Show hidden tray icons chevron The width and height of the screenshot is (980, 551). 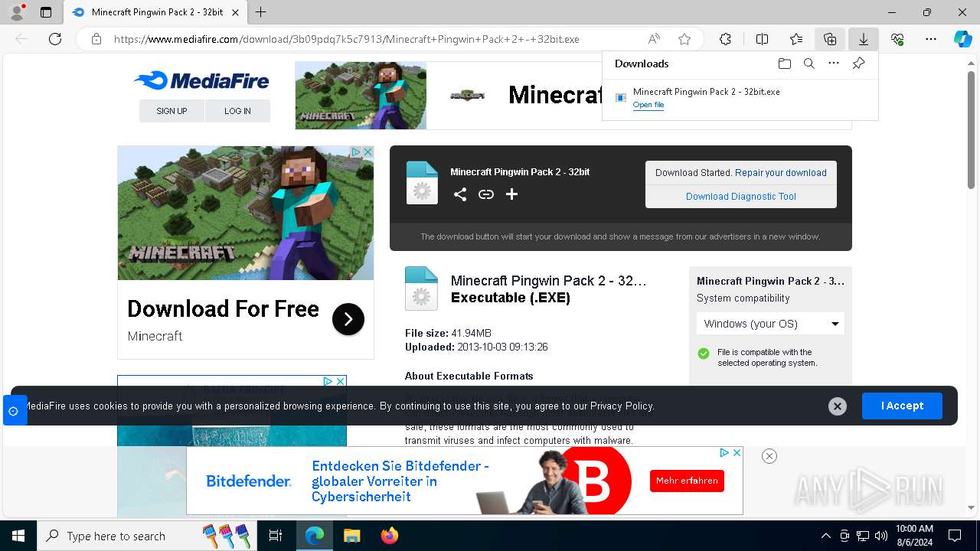[x=825, y=536]
